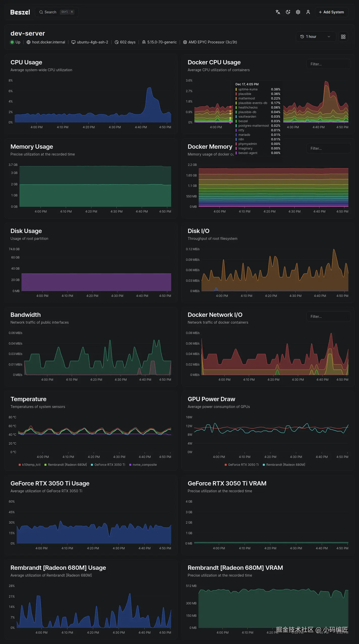Open the Search box
Screen dimensions: 359x644
(x=57, y=12)
